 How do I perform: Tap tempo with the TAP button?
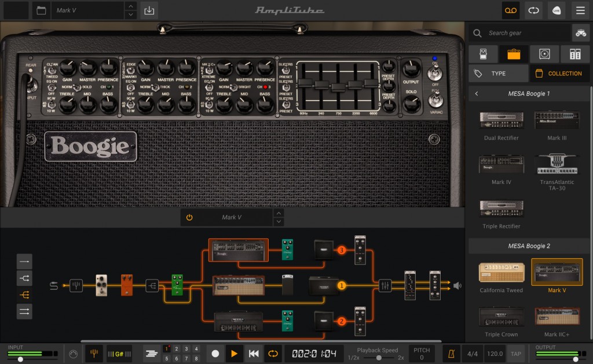[x=516, y=354]
